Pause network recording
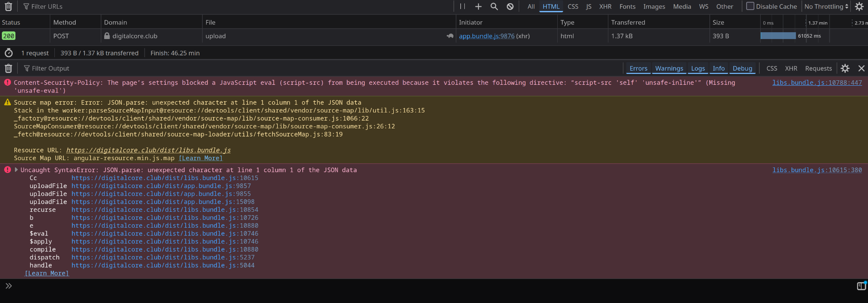868x303 pixels. point(463,6)
